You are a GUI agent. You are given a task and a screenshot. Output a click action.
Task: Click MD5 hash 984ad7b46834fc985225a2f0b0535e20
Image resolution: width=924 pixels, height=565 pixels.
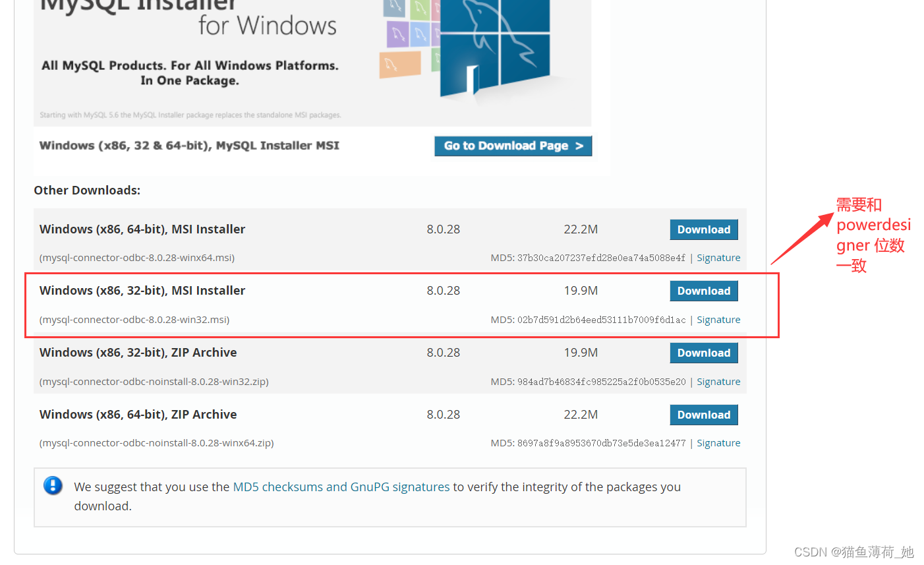[601, 382]
